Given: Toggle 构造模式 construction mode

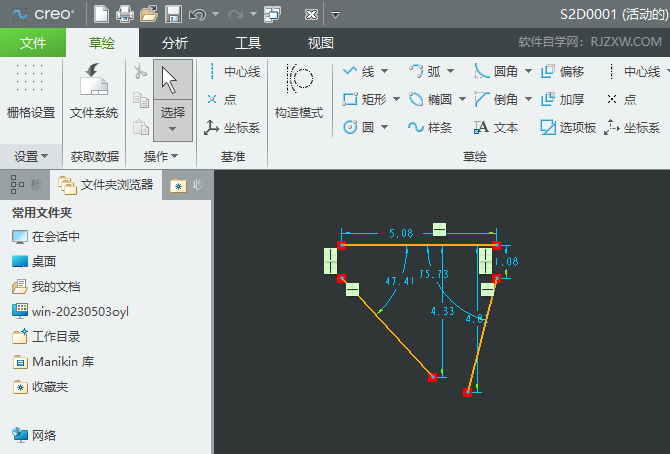Looking at the screenshot, I should [x=299, y=91].
